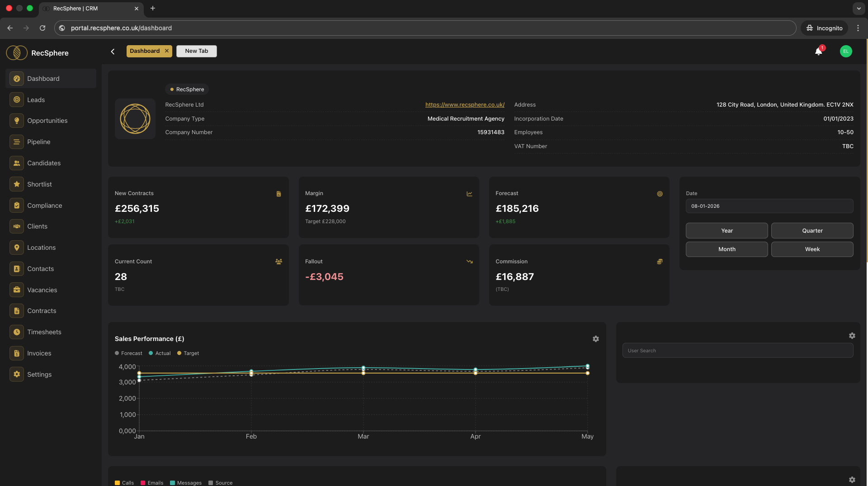
Task: Select the Shortlist star icon
Action: pos(17,184)
